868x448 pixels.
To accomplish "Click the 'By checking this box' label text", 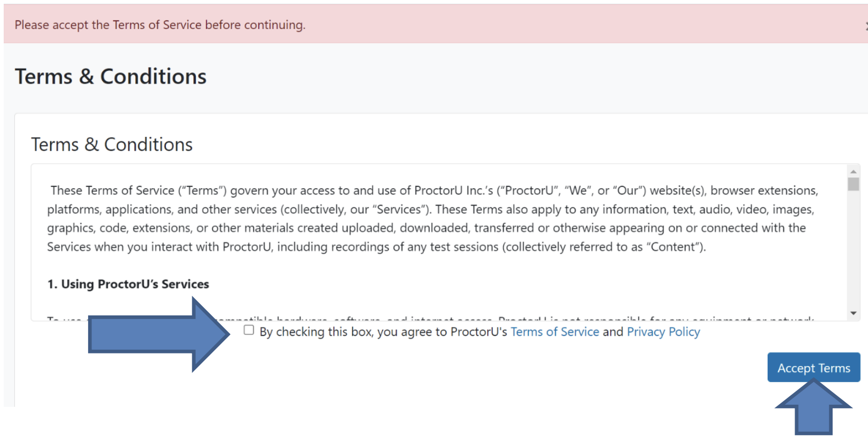I will tap(383, 332).
